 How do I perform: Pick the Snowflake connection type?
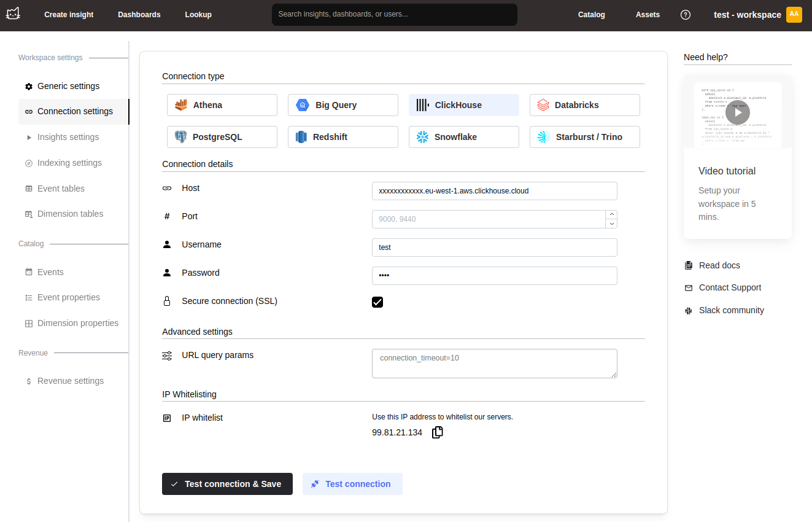coord(463,136)
